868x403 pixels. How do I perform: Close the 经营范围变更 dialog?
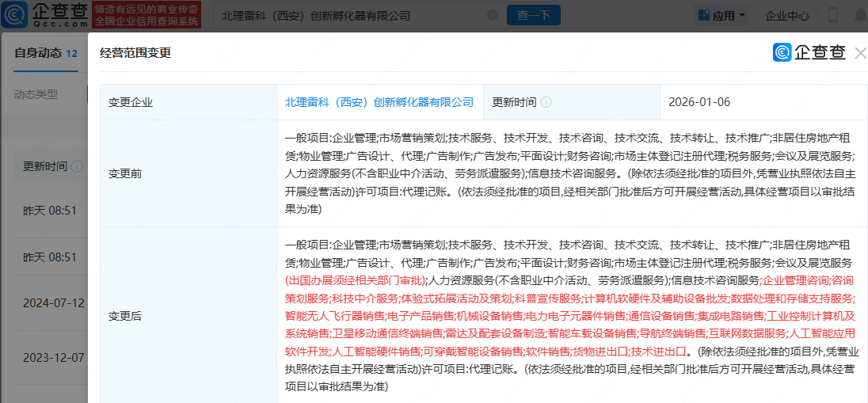click(860, 53)
